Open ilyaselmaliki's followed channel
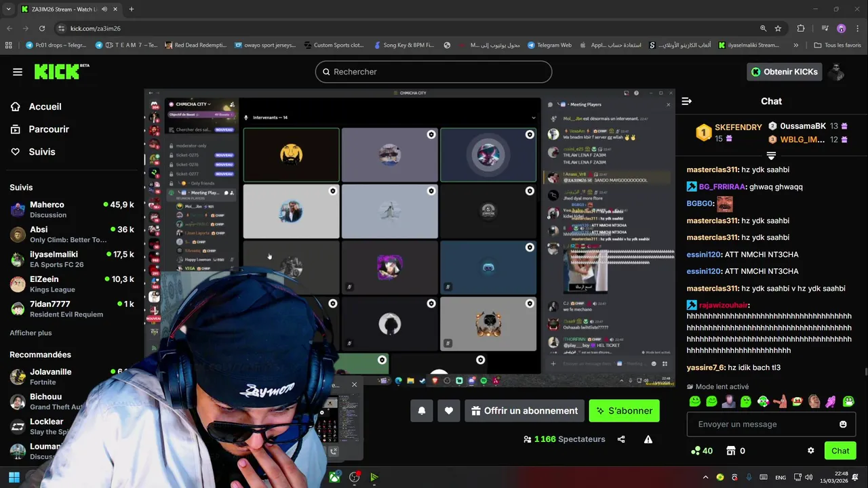 point(72,259)
